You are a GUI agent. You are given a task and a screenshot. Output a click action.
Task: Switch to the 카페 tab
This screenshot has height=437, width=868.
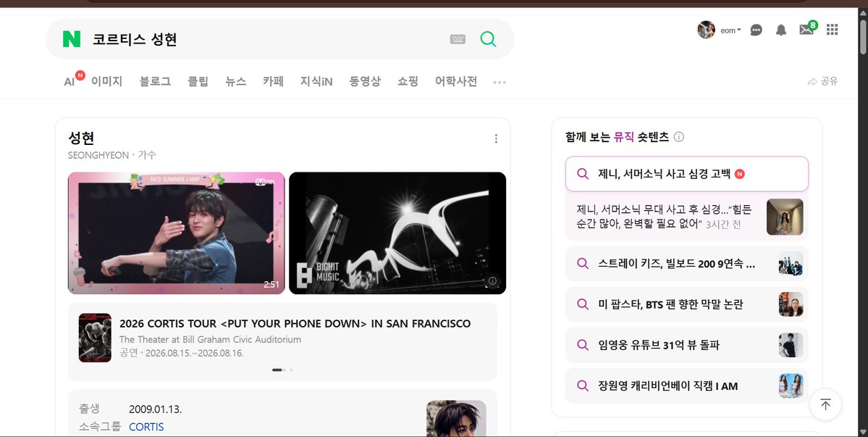pos(274,81)
